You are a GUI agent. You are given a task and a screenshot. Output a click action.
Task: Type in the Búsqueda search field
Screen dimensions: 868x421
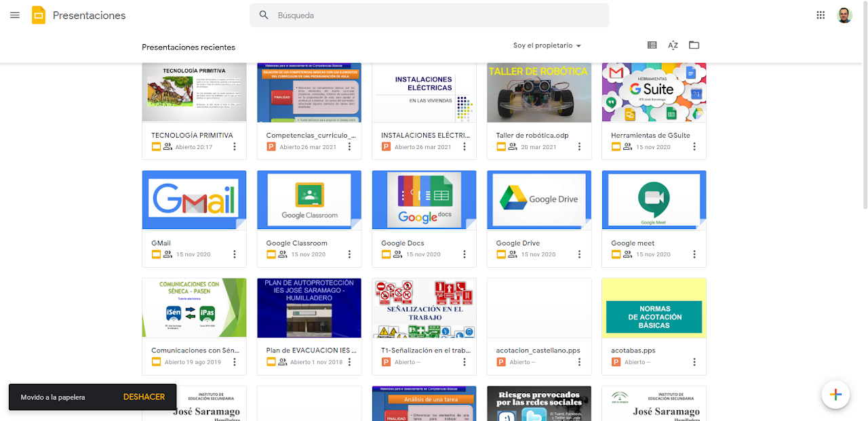pos(434,15)
